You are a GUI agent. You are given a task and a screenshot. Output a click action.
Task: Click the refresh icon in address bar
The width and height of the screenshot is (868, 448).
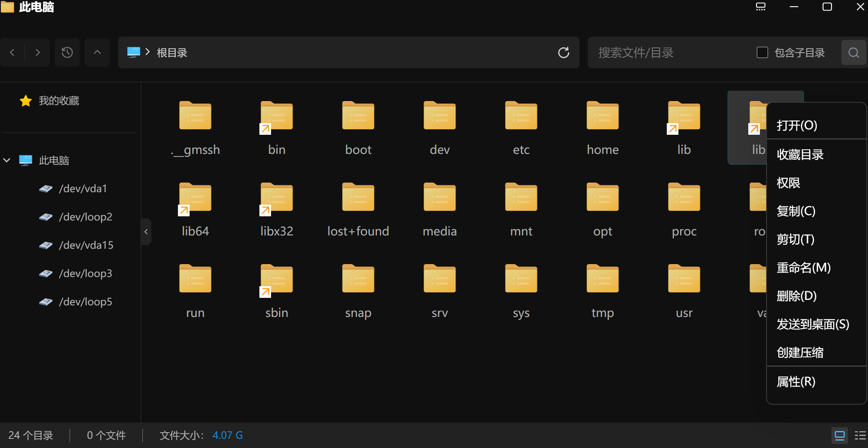coord(563,53)
